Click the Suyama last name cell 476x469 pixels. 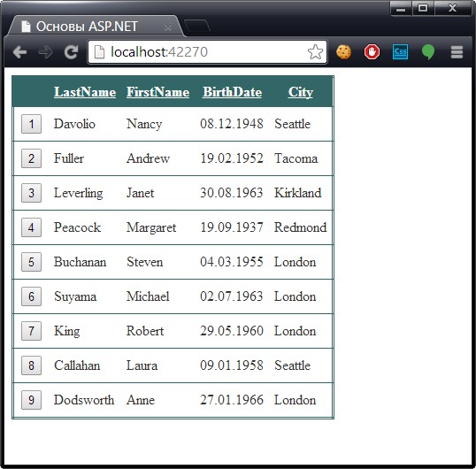[75, 296]
